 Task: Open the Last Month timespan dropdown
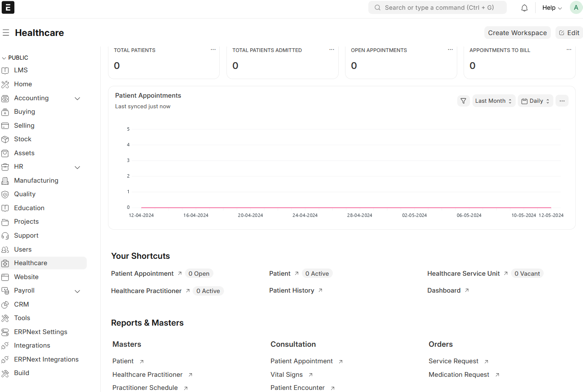pos(493,101)
